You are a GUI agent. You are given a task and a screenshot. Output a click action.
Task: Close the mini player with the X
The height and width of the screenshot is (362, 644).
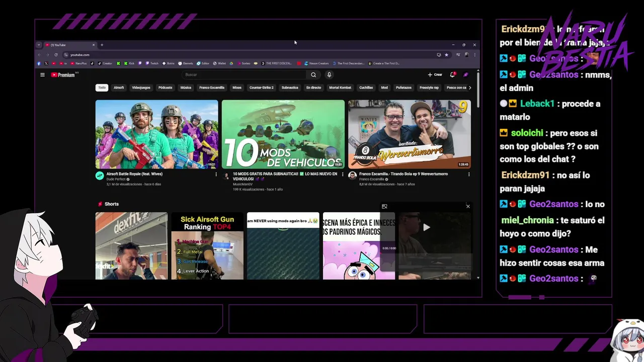(x=468, y=206)
